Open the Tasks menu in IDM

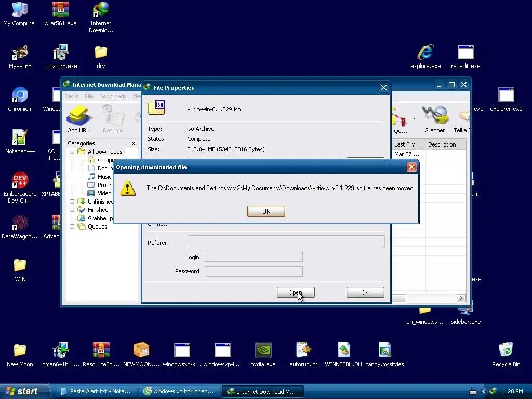tap(72, 96)
